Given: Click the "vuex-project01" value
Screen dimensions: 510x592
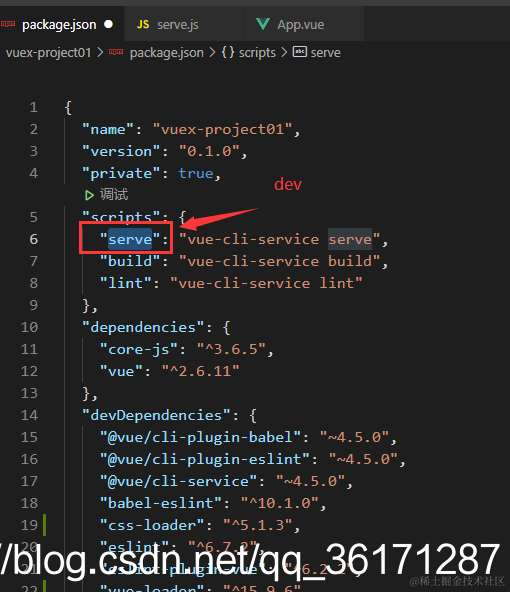Looking at the screenshot, I should (x=222, y=130).
